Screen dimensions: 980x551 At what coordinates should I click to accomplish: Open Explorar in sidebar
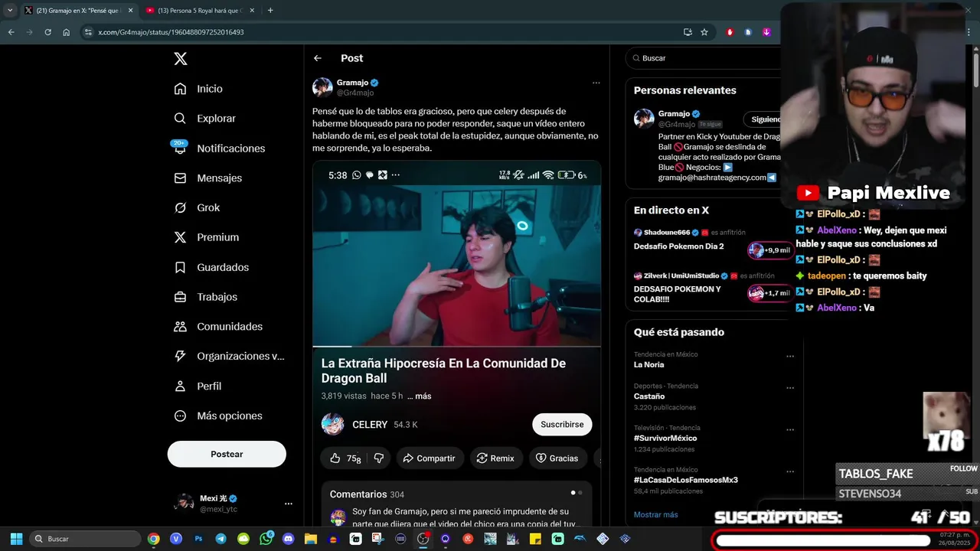[205, 119]
